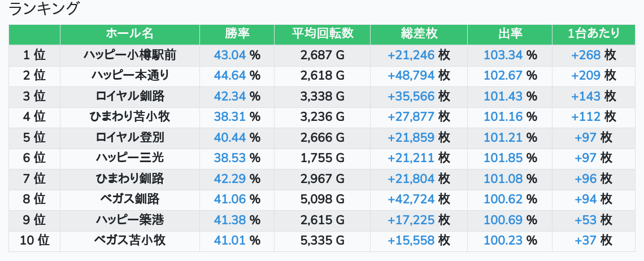644x261 pixels.
Task: Open the 101.43 payout rate link
Action: tap(503, 96)
